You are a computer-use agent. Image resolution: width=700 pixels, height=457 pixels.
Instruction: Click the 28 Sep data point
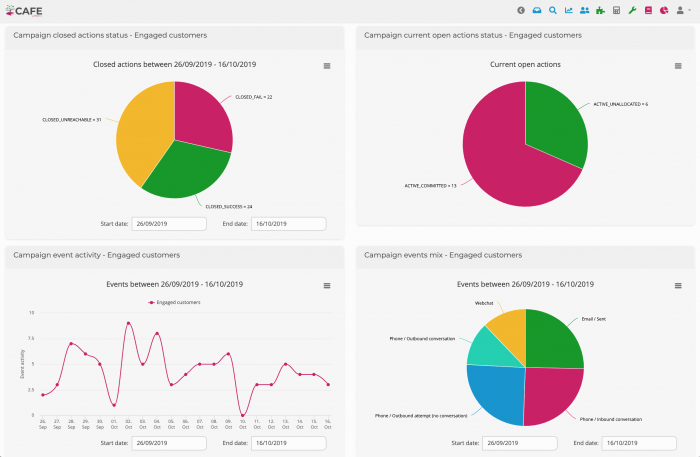coord(71,343)
